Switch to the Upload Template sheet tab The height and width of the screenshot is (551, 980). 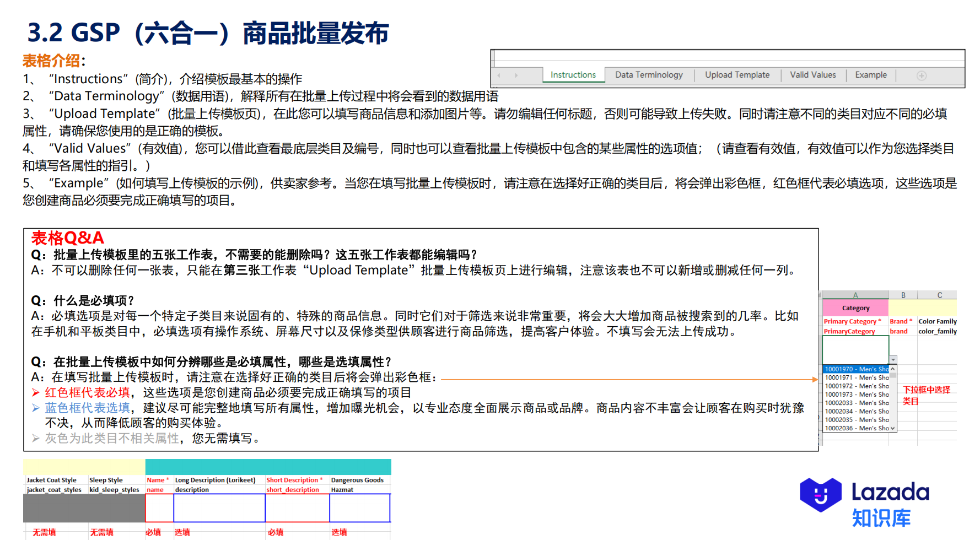point(737,75)
